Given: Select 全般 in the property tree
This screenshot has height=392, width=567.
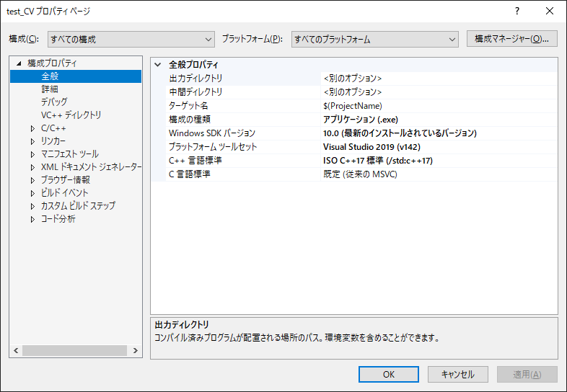Looking at the screenshot, I should tap(50, 76).
